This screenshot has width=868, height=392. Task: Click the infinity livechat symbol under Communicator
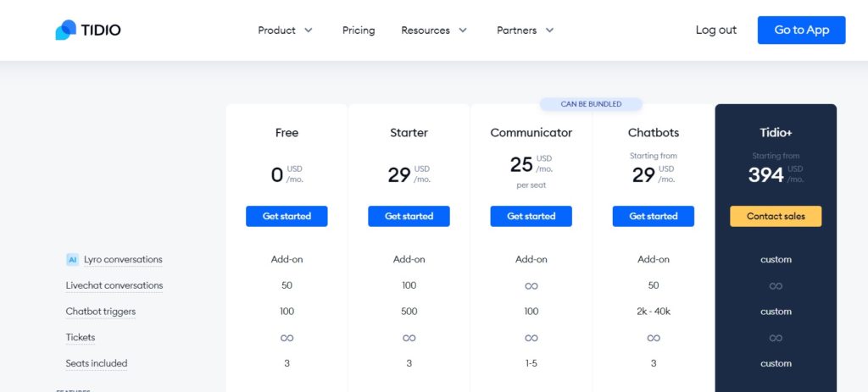click(x=531, y=286)
